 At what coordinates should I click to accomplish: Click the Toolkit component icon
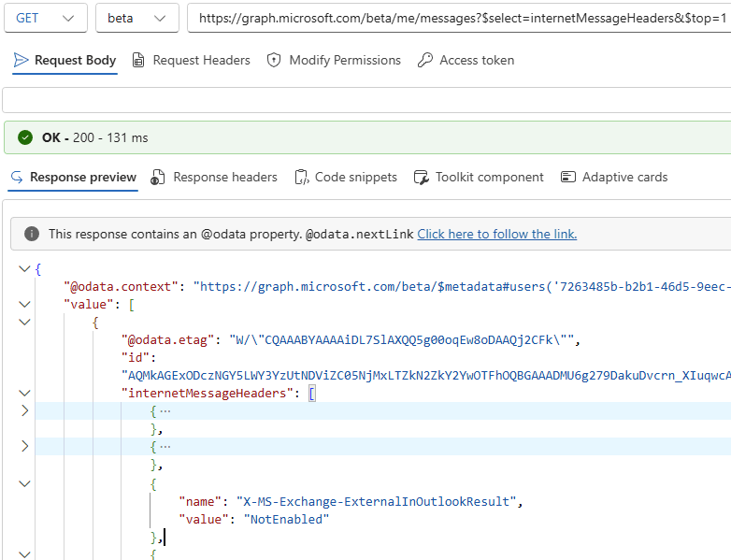pyautogui.click(x=420, y=178)
